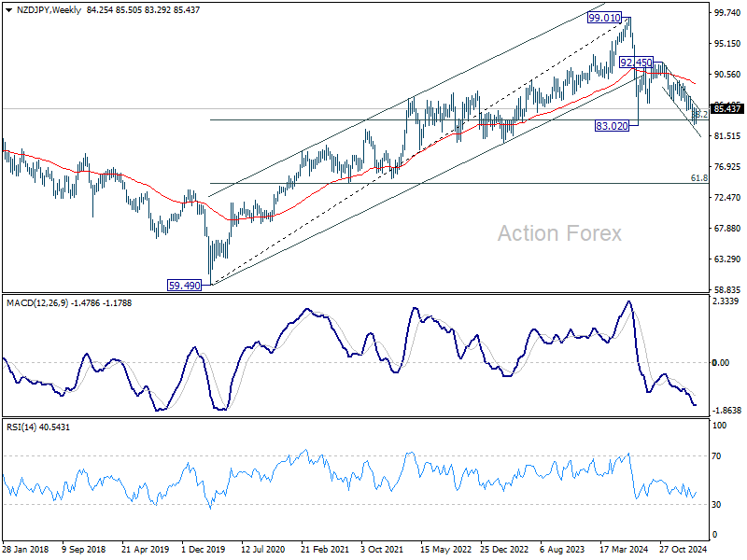Image resolution: width=747 pixels, height=560 pixels.
Task: Click the 59.490 bottom price label
Action: 184,286
